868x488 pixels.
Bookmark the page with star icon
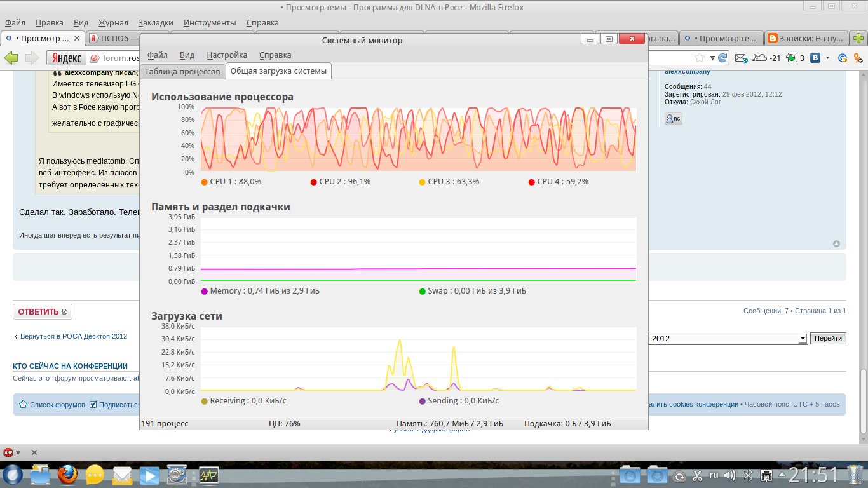[x=699, y=58]
